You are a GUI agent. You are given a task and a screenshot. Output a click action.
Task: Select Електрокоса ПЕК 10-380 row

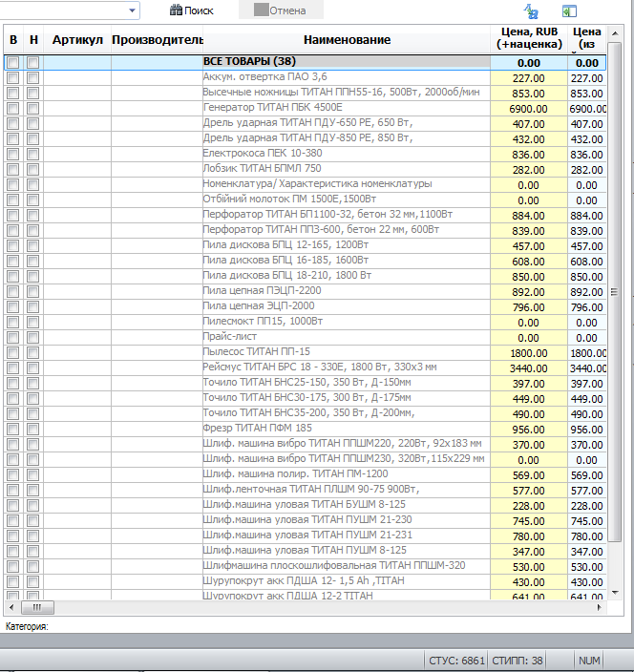(x=305, y=155)
